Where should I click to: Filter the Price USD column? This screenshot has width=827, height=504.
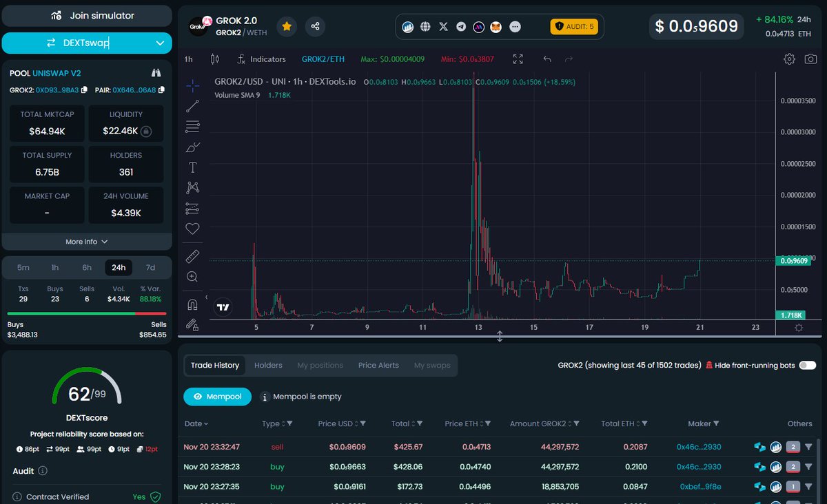[x=363, y=423]
